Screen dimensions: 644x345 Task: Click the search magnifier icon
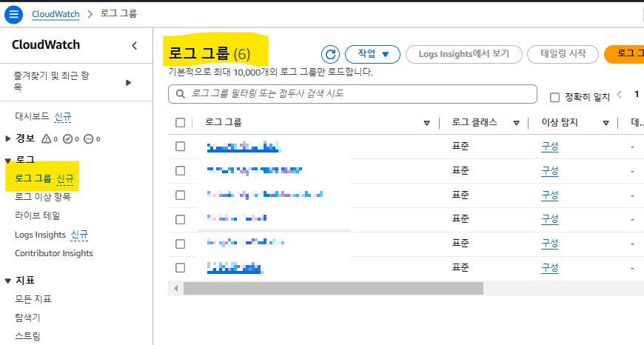click(181, 94)
